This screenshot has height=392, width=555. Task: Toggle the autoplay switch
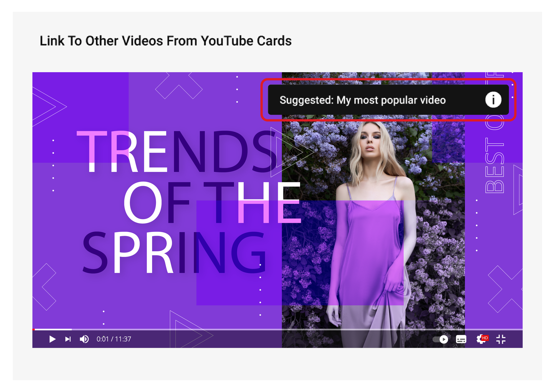click(x=440, y=339)
